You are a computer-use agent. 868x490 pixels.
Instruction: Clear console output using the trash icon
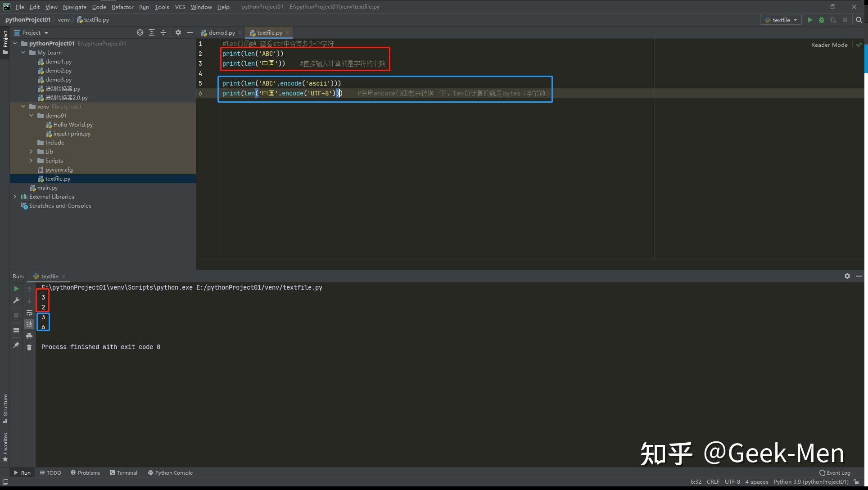(x=29, y=347)
